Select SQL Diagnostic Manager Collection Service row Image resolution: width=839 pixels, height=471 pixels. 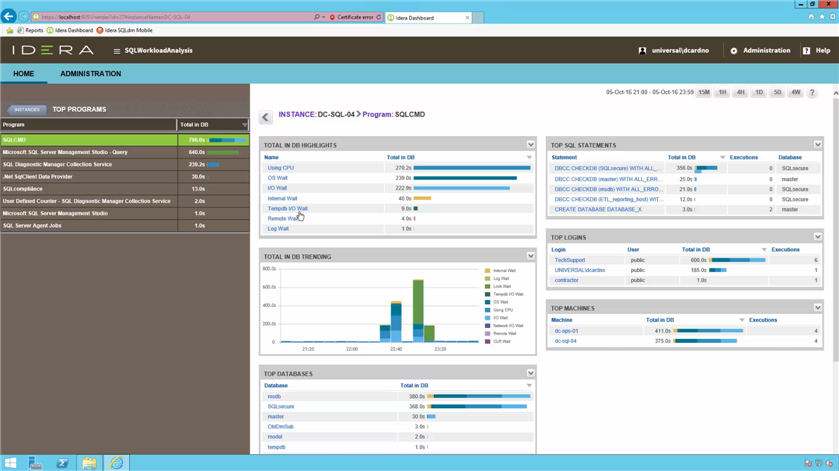125,164
